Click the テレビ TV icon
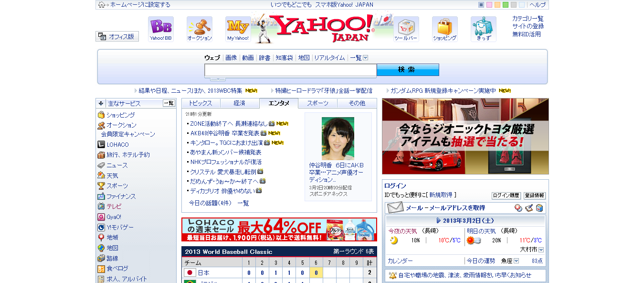Screen dimensions: 644x283 (x=101, y=207)
